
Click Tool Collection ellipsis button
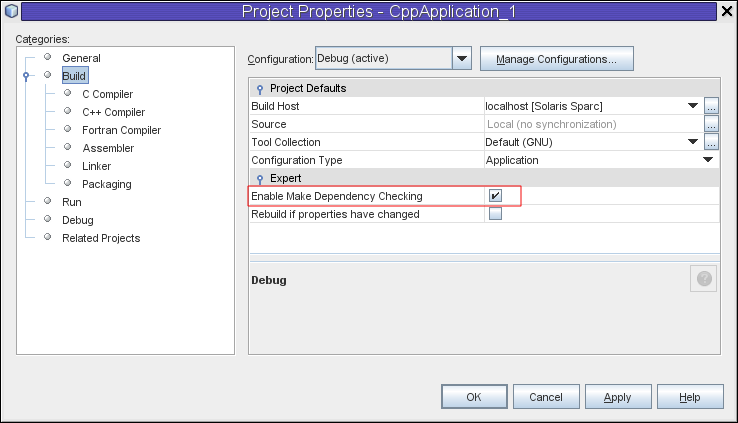pos(711,142)
